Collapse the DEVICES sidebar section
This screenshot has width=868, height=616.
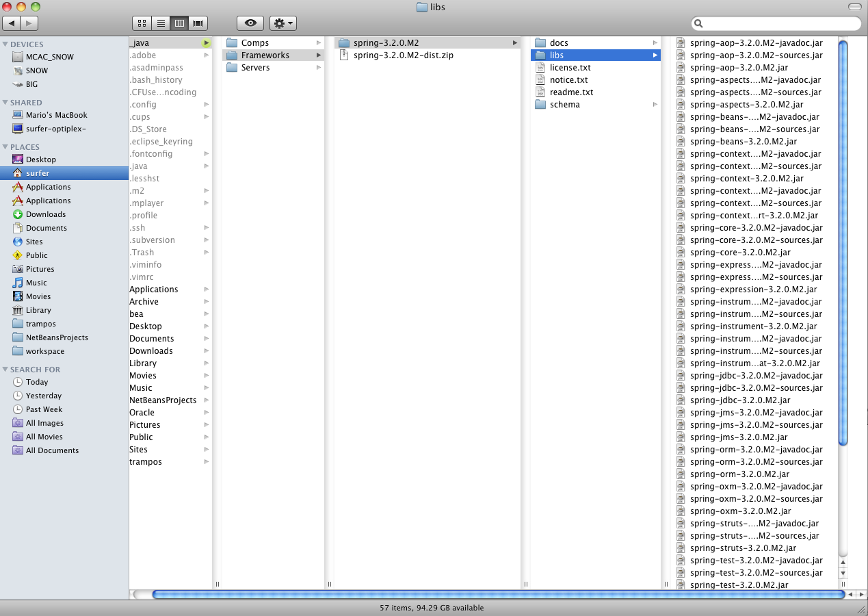[x=5, y=44]
